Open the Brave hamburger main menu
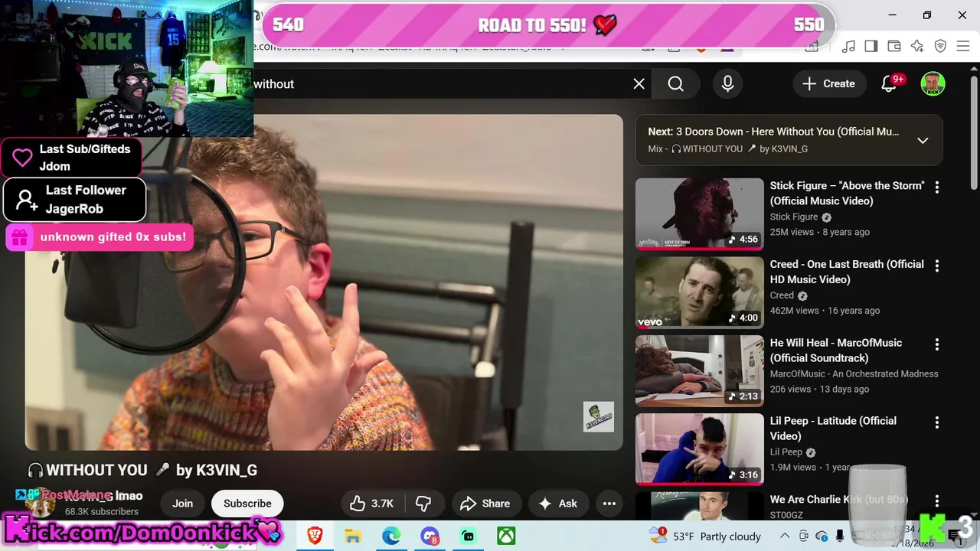980x551 pixels. click(963, 46)
